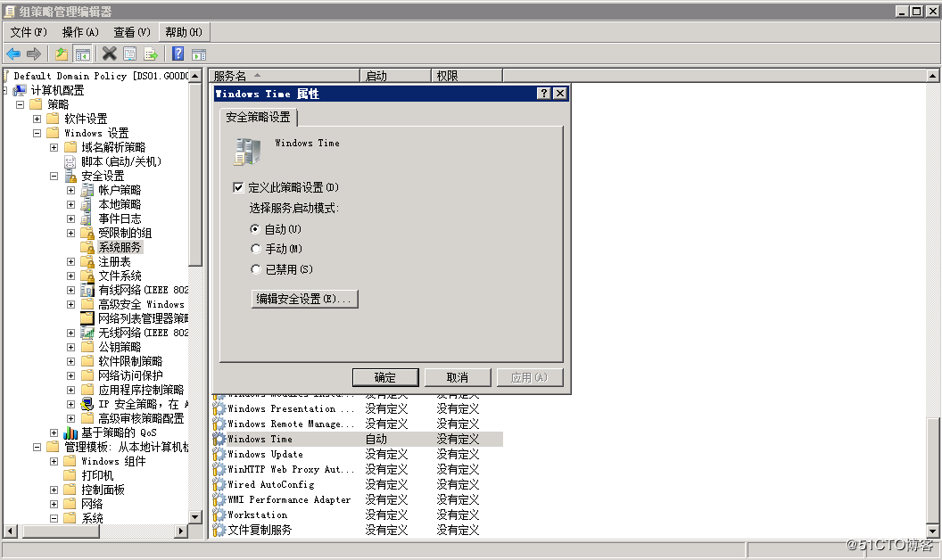Click the up-one-level folder icon
The image size is (942, 560).
62,54
